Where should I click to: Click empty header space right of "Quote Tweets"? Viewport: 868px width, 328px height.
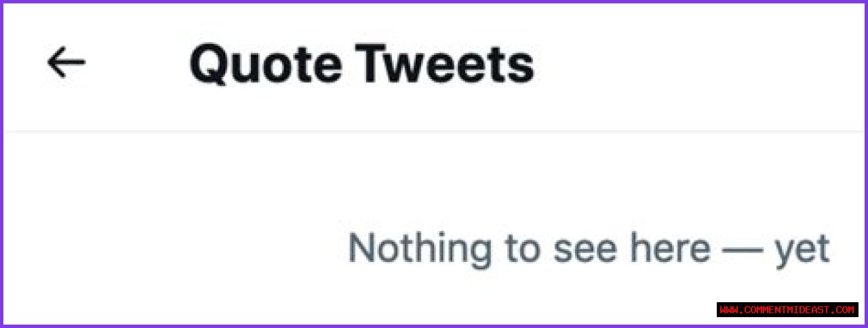click(x=678, y=65)
